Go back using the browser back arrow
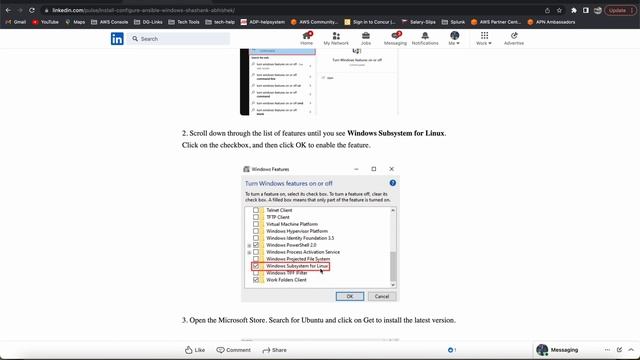The height and width of the screenshot is (360, 640). [x=8, y=10]
